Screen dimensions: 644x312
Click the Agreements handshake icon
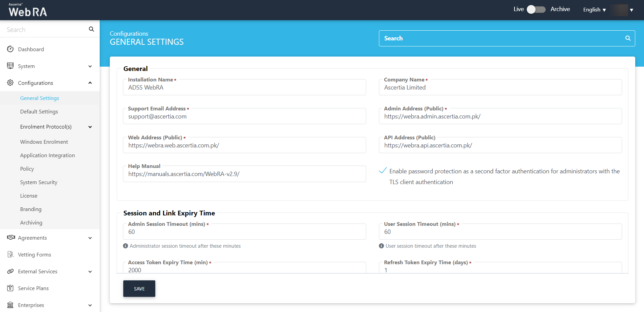[x=11, y=238]
